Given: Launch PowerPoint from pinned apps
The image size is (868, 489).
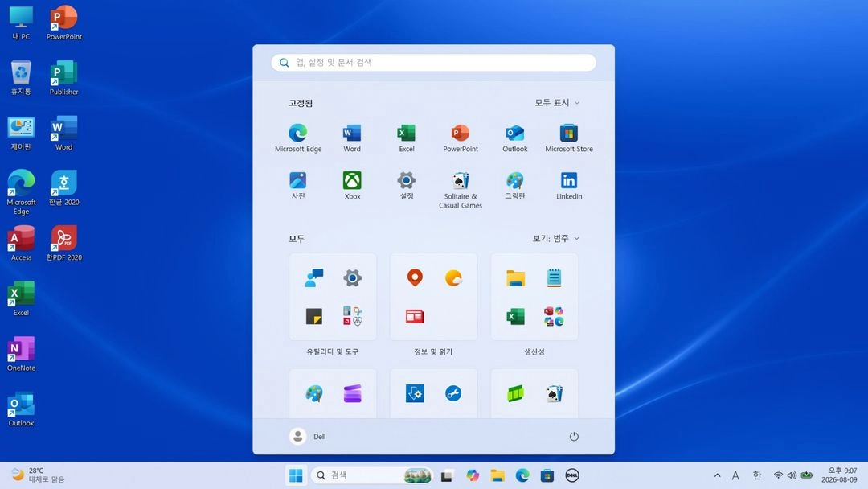Looking at the screenshot, I should click(460, 138).
